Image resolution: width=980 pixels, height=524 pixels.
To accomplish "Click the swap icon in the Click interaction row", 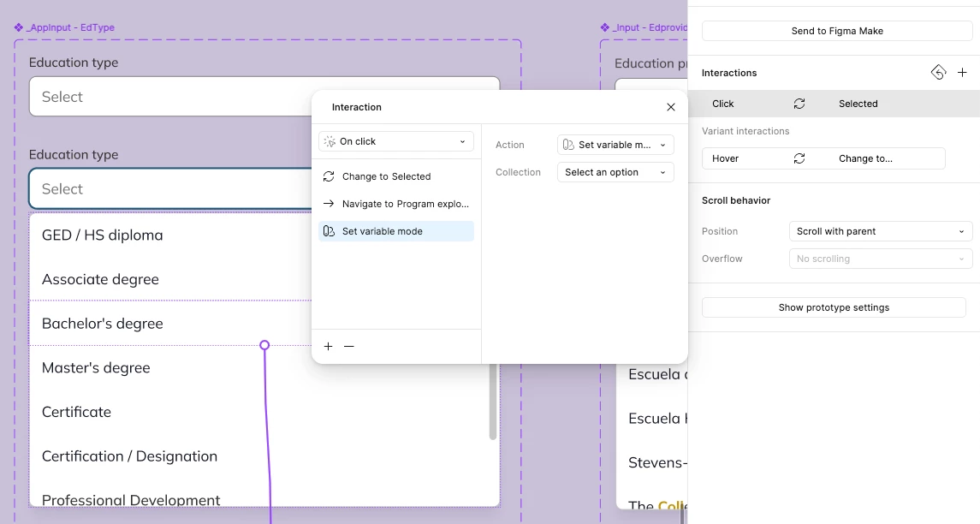I will point(799,104).
